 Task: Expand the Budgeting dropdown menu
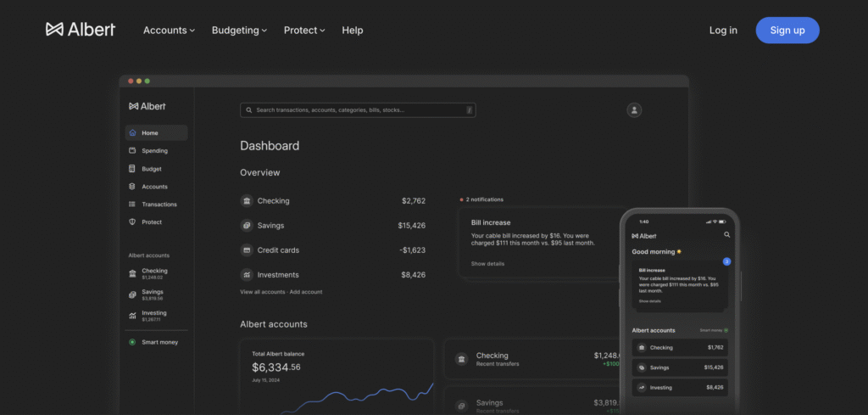[239, 31]
